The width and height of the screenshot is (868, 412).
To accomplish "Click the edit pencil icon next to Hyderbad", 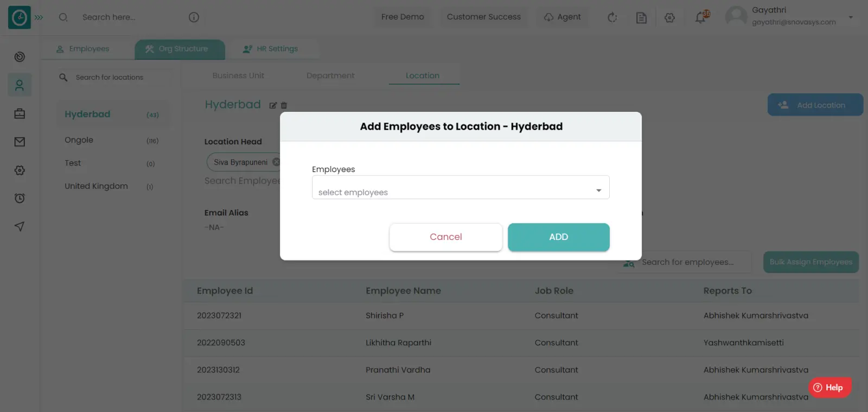I will coord(273,105).
